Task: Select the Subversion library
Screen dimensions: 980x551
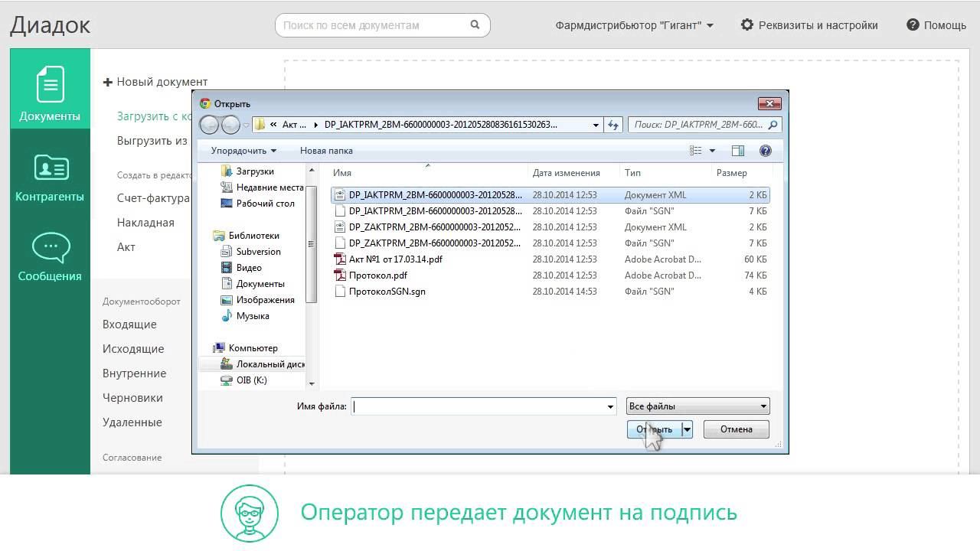Action: pyautogui.click(x=250, y=252)
